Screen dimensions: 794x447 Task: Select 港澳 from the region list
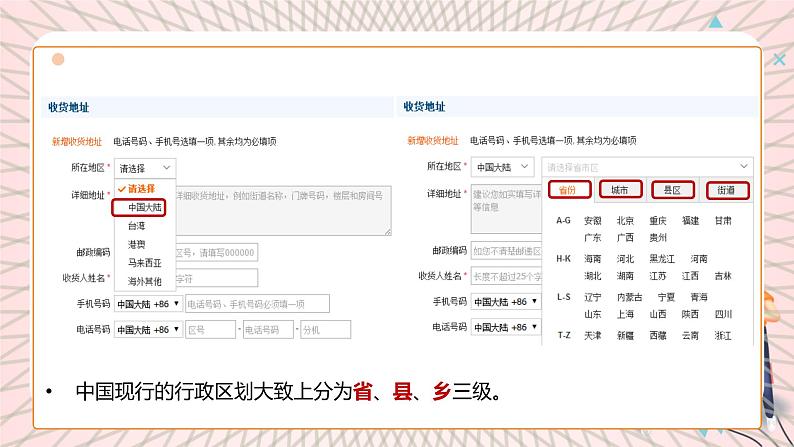[137, 245]
